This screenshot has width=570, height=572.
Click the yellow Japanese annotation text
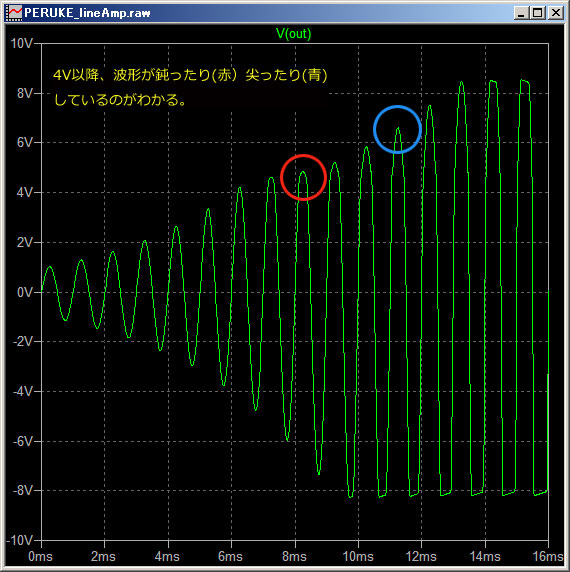[x=190, y=87]
